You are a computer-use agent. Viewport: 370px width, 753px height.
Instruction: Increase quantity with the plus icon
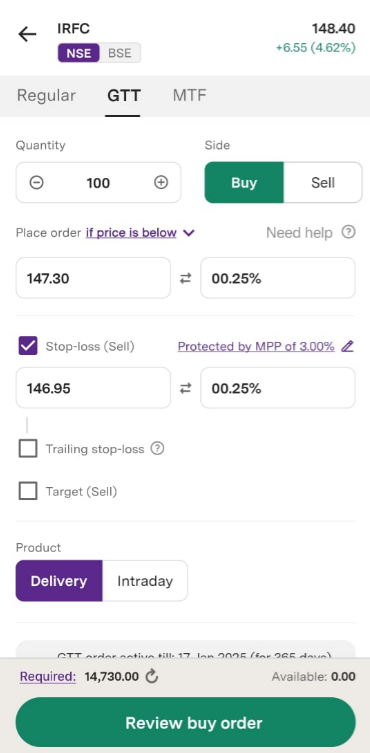tap(161, 182)
